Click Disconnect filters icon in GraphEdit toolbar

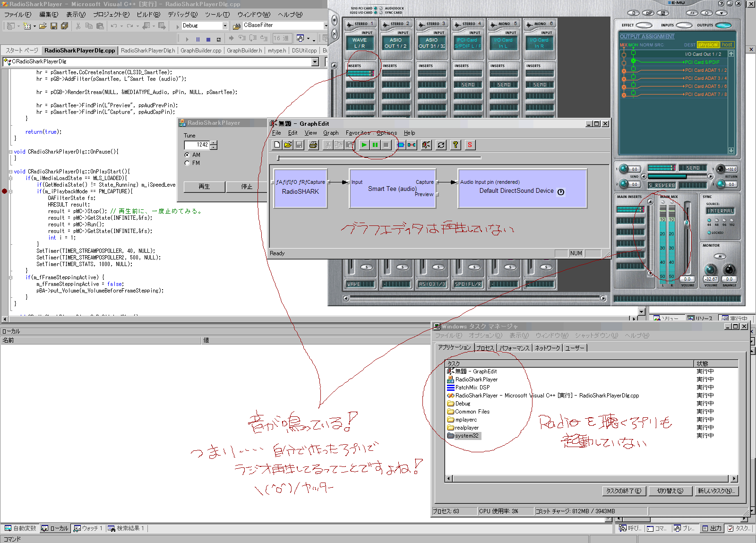pyautogui.click(x=412, y=145)
